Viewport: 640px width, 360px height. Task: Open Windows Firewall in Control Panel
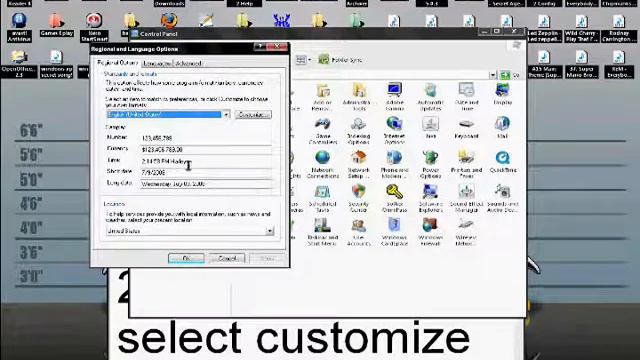[x=430, y=232]
